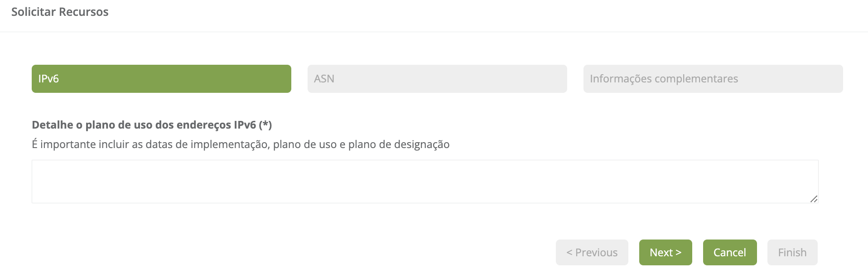Focus the empty plan details field
The height and width of the screenshot is (278, 868).
[x=424, y=181]
